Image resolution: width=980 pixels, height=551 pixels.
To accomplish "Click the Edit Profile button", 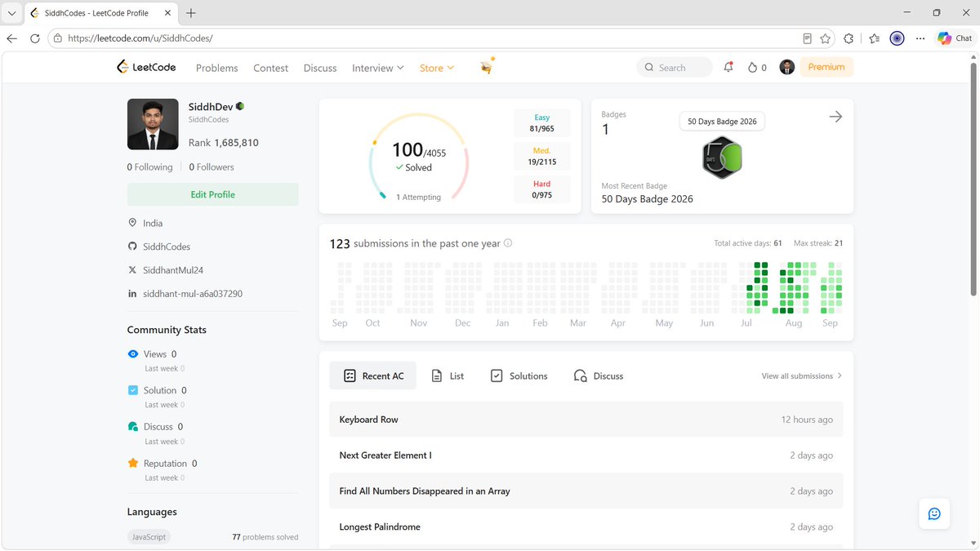I will tap(212, 194).
